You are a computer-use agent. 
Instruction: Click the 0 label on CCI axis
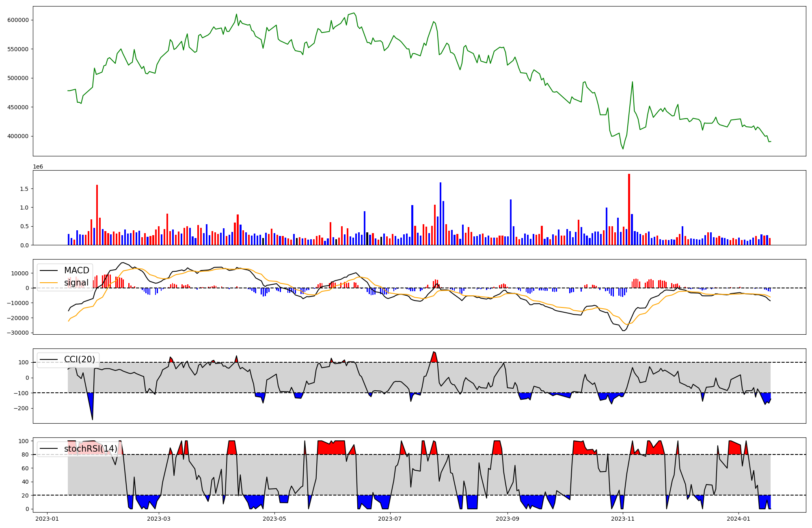27,378
